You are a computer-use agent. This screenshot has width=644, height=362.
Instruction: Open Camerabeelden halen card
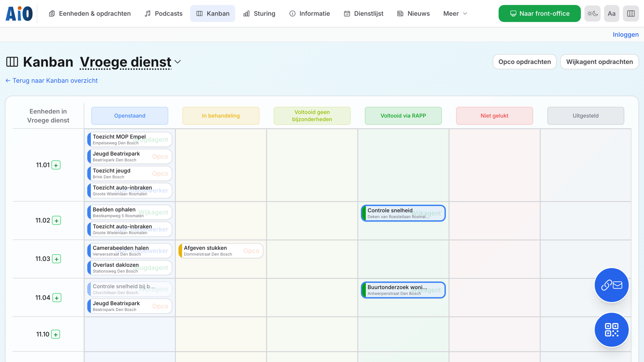tap(130, 251)
